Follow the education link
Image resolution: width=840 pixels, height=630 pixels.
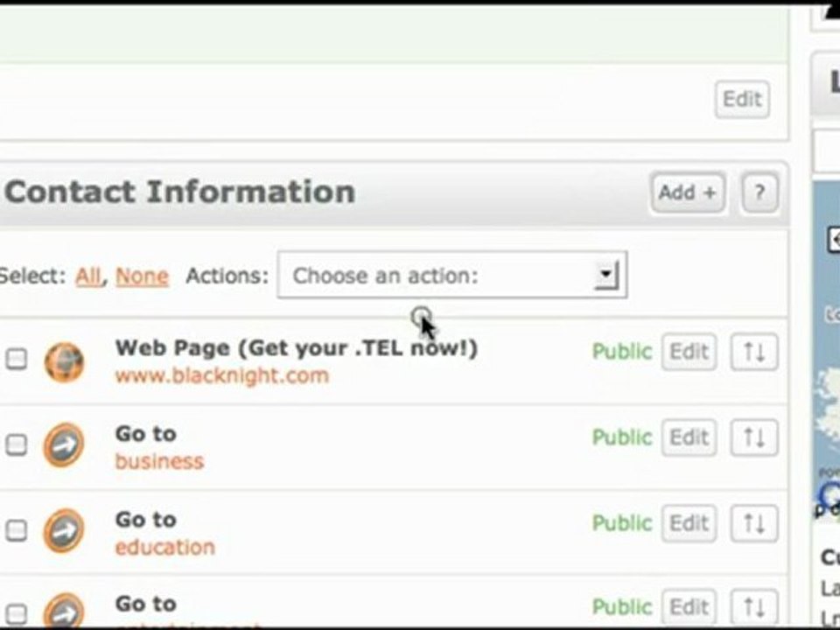point(164,548)
